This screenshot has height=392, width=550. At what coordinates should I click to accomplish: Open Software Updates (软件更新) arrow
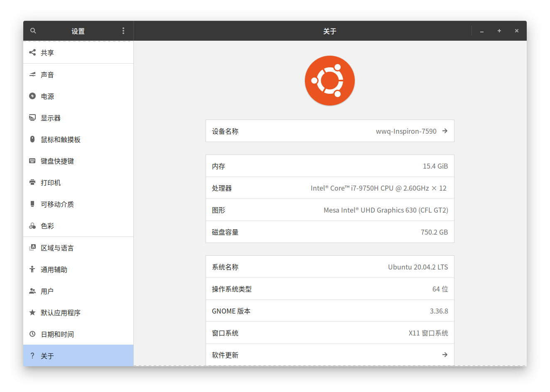pos(445,355)
